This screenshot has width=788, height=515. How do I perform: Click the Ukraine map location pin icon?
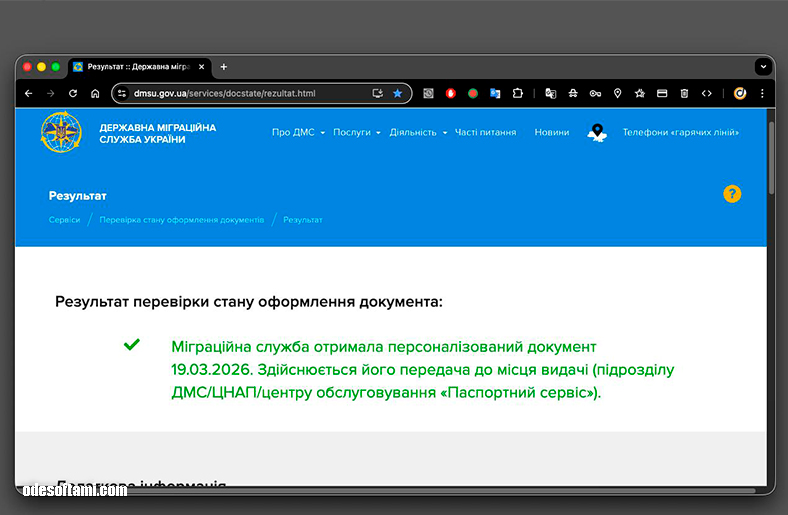[597, 133]
